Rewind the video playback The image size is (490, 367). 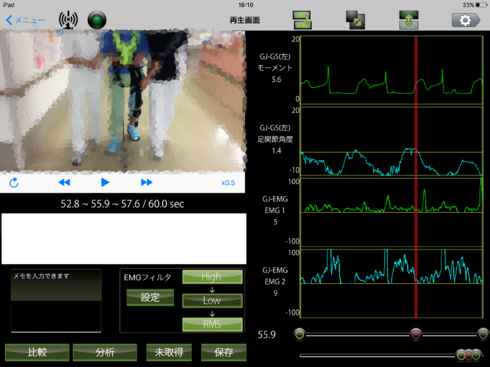pos(64,183)
